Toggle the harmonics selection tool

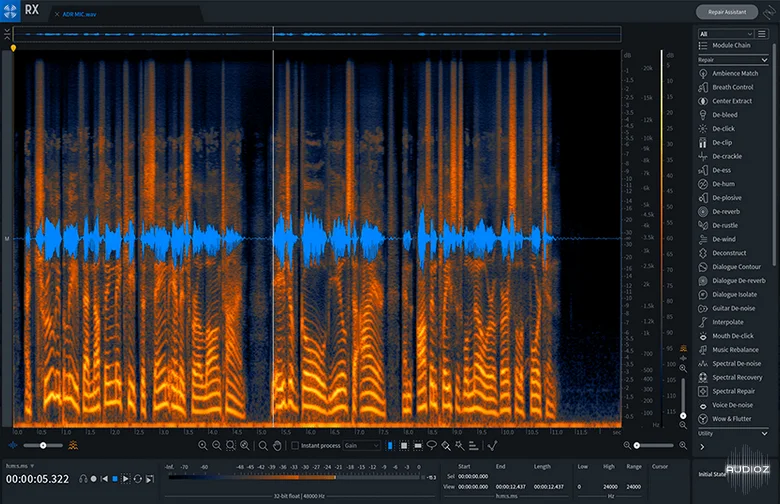coord(474,445)
